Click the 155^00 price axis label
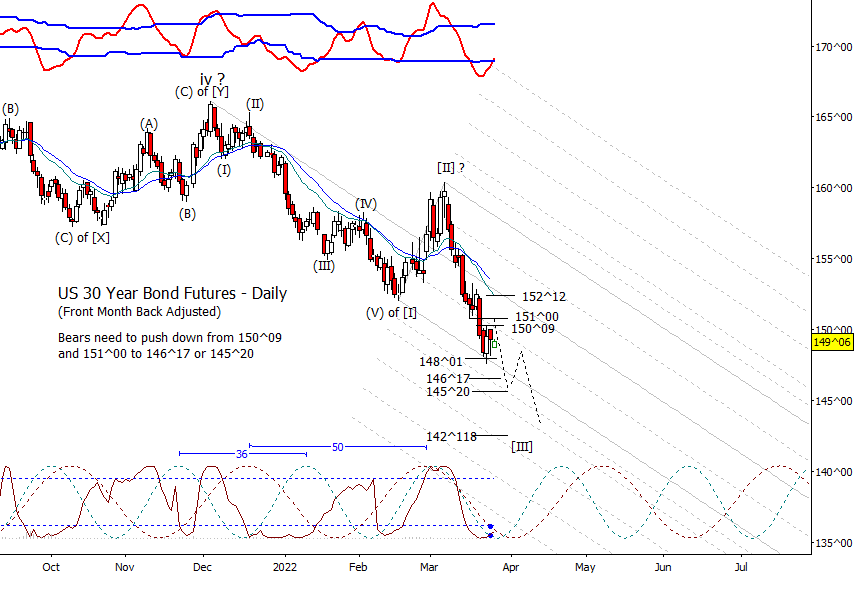The height and width of the screenshot is (596, 859). 834,259
